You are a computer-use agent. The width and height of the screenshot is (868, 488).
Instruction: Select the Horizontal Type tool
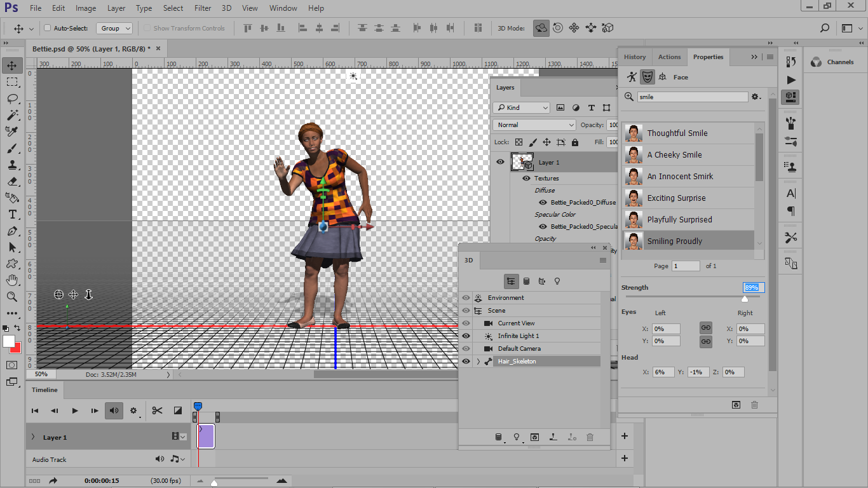click(12, 214)
